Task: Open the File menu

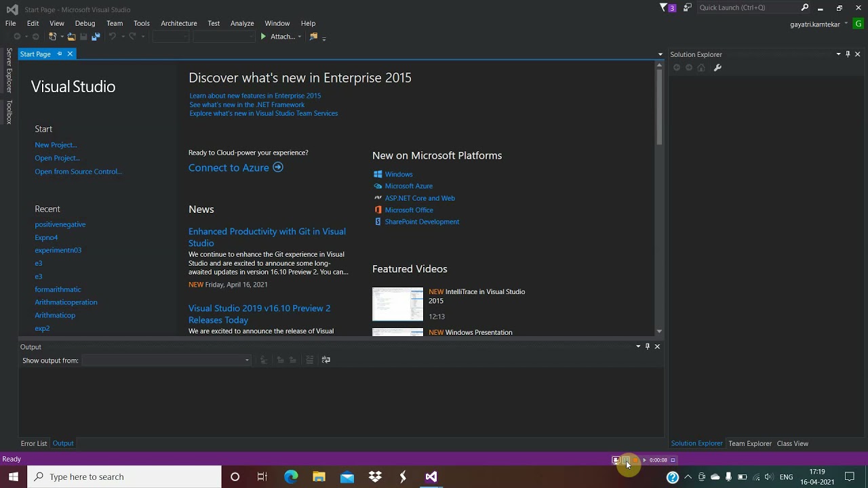Action: pyautogui.click(x=11, y=23)
